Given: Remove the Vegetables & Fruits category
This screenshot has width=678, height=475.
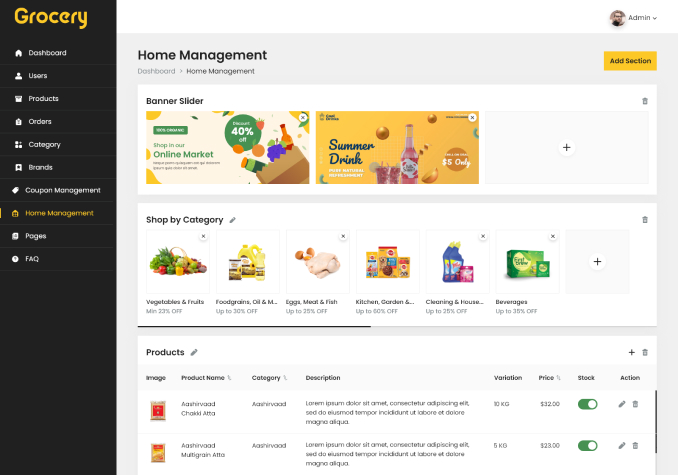Looking at the screenshot, I should 203,236.
